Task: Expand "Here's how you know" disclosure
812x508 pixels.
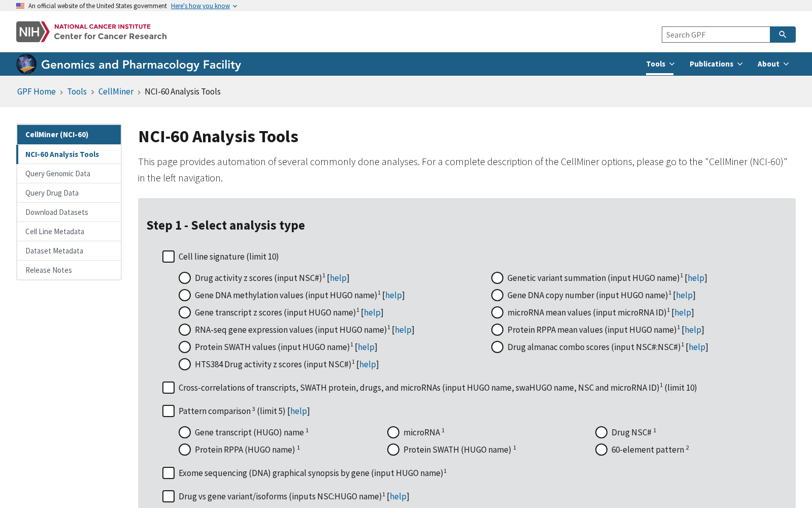Action: [204, 6]
